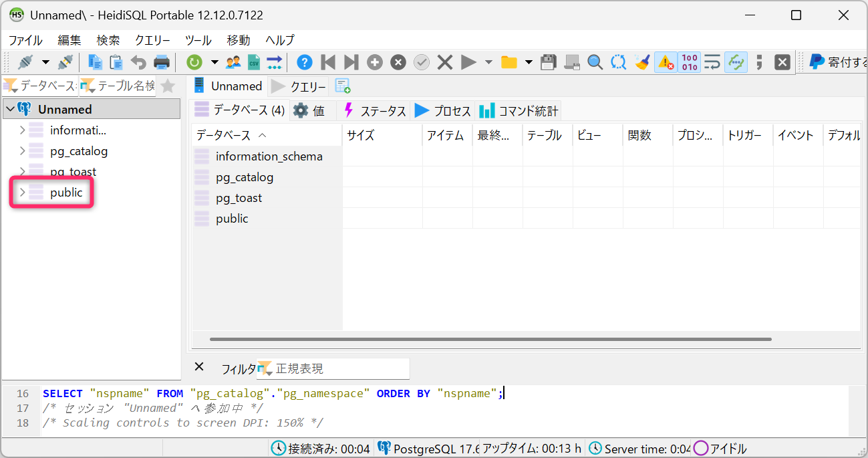The image size is (868, 458).
Task: Toggle the binary 100/010 display button
Action: (x=689, y=62)
